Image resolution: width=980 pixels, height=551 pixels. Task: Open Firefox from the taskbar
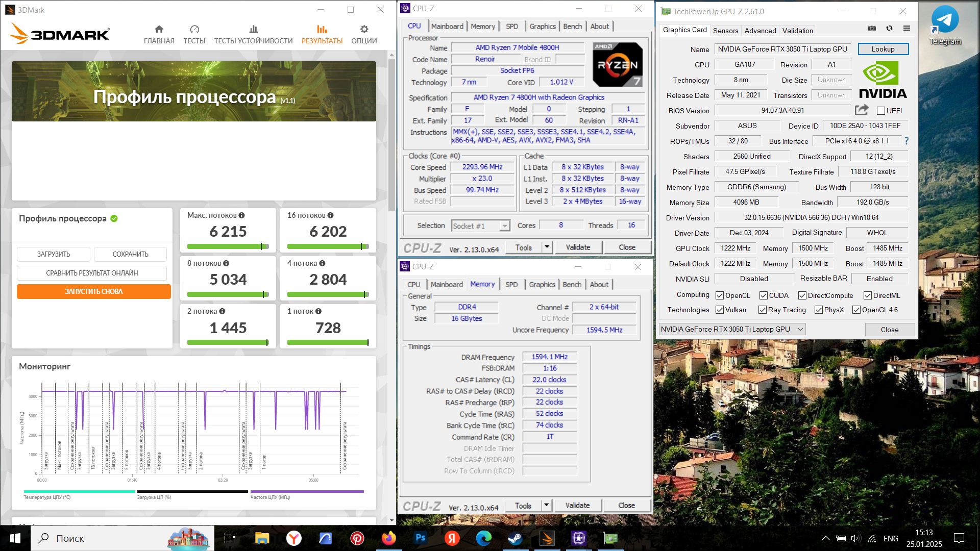pos(389,538)
